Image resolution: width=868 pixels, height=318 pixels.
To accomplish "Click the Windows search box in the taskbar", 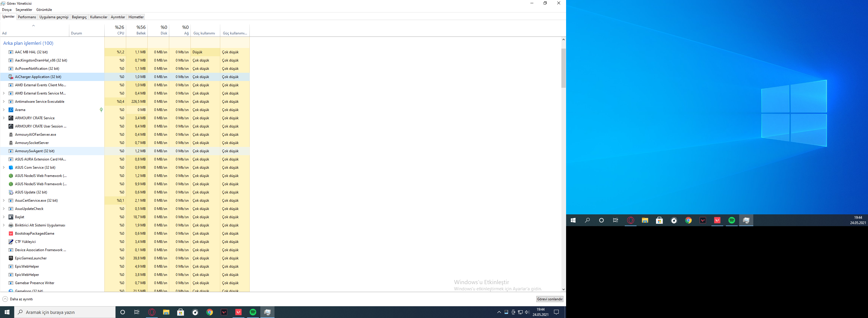I will tap(65, 312).
